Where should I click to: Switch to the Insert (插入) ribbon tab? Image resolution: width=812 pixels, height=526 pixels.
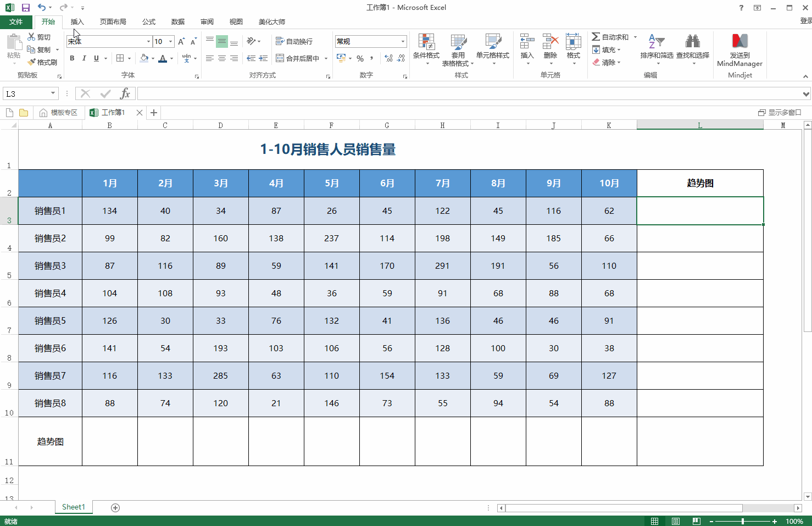click(77, 21)
